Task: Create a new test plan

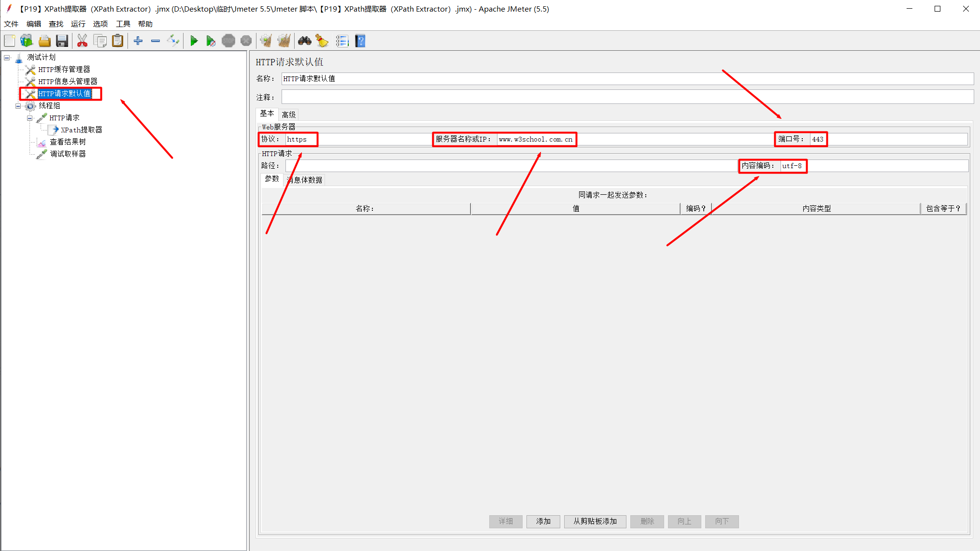Action: coord(9,41)
